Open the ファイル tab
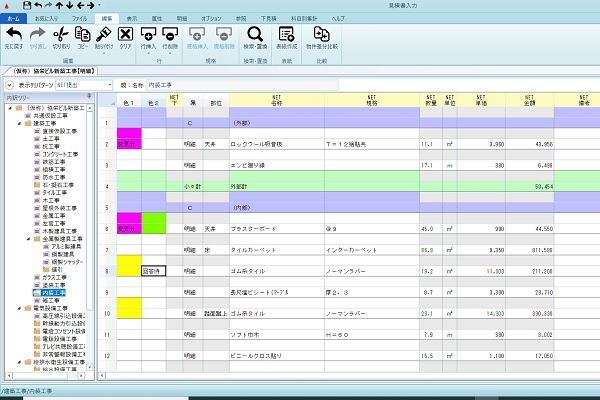 click(80, 18)
